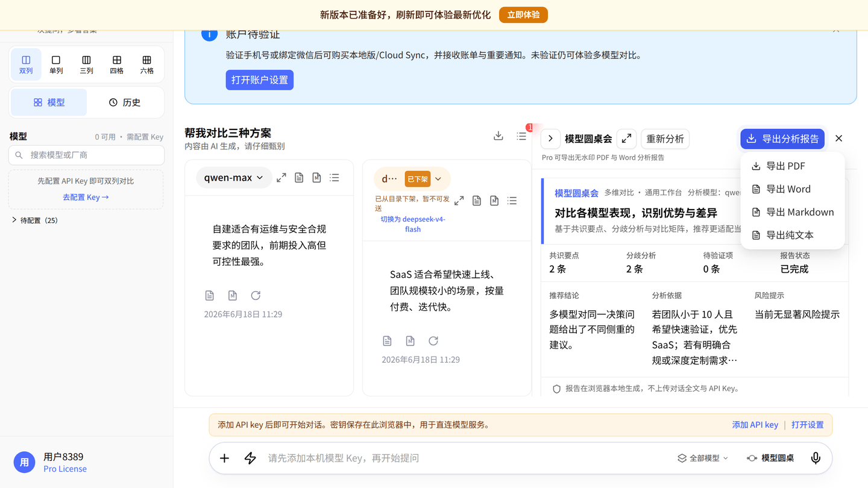Copy the SaaS reply as text
This screenshot has width=868, height=488.
388,341
